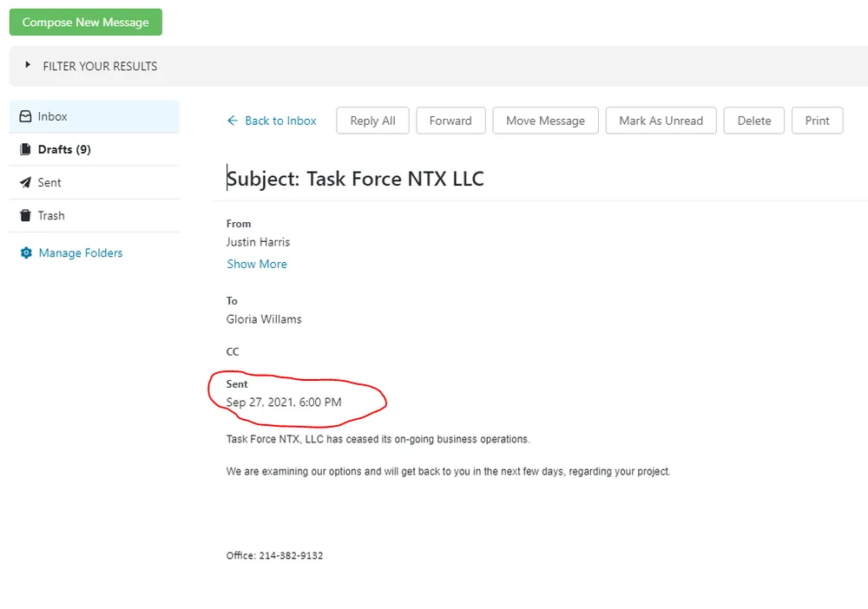
Task: Expand sender details via Show More
Action: (256, 264)
